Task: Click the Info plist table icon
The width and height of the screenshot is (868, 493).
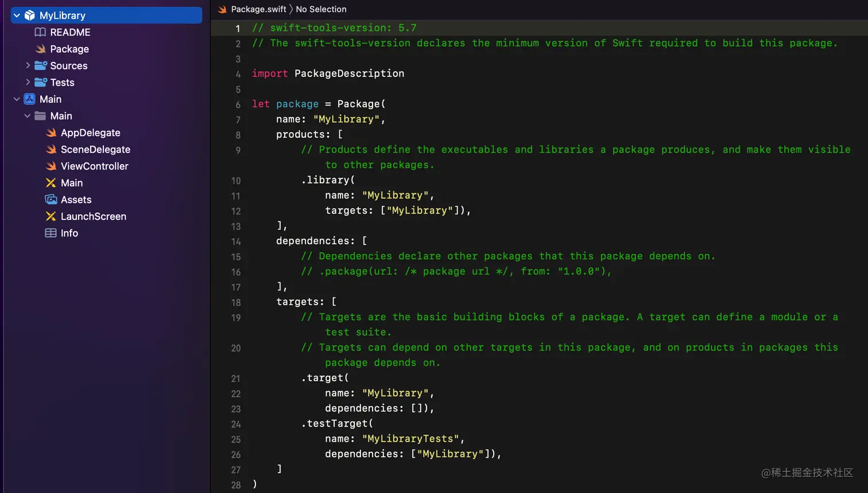Action: [51, 233]
